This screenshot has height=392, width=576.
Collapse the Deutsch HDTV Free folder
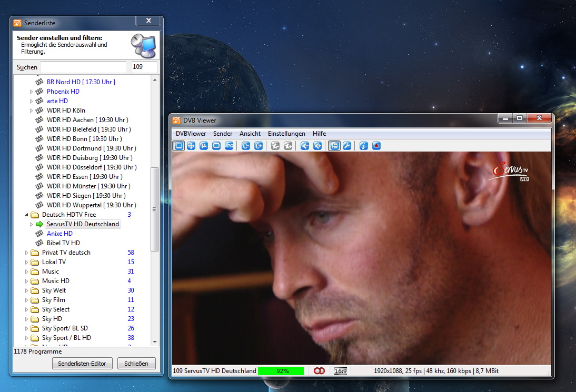[26, 215]
